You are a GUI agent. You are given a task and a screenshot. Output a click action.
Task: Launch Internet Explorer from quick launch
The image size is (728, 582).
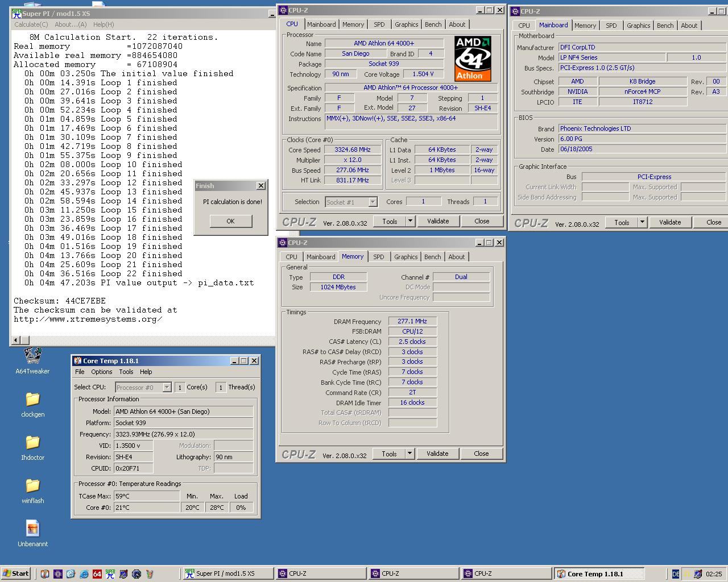click(x=84, y=574)
